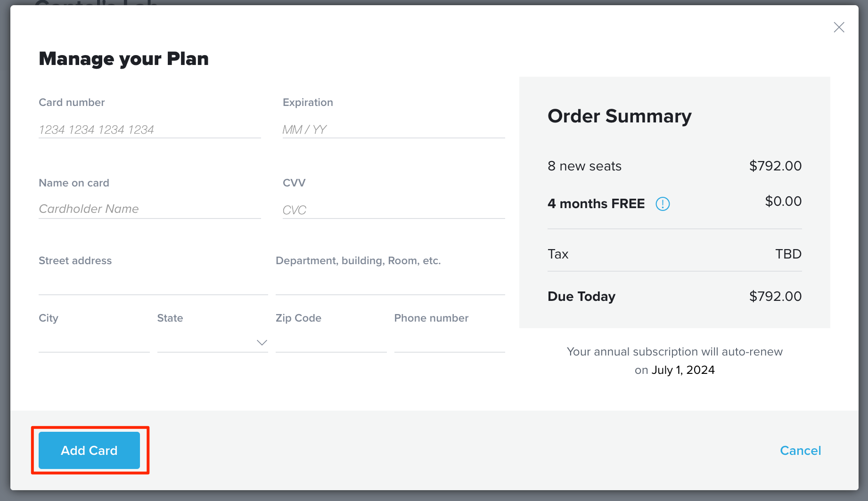Click the Add Card button

[x=89, y=450]
